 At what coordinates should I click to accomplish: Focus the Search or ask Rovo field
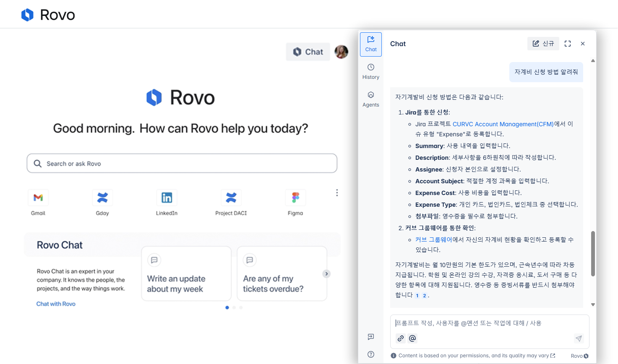click(182, 164)
